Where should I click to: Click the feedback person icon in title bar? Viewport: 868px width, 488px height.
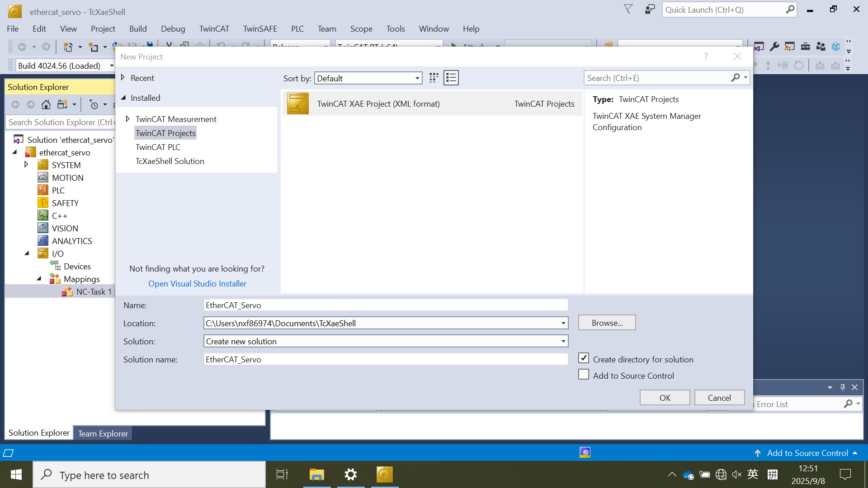point(650,9)
